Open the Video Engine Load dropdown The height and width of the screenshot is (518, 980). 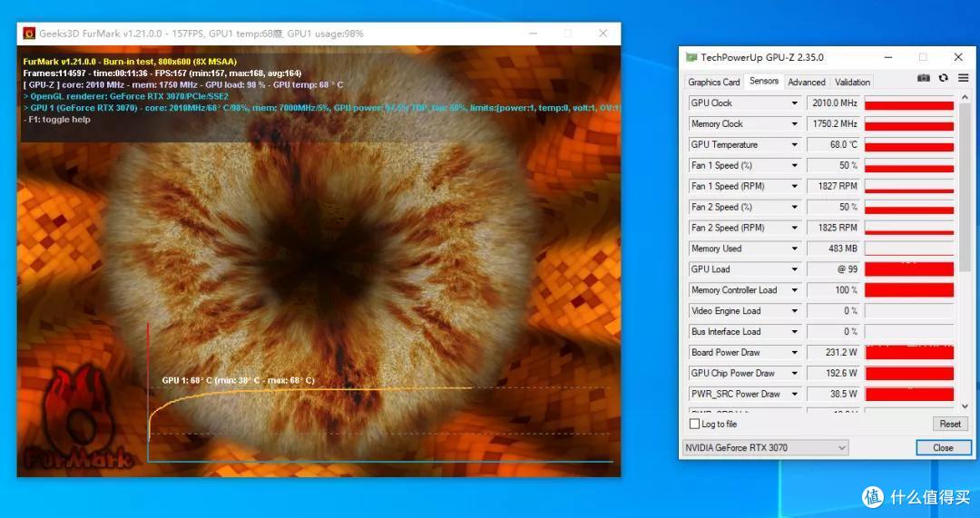794,310
